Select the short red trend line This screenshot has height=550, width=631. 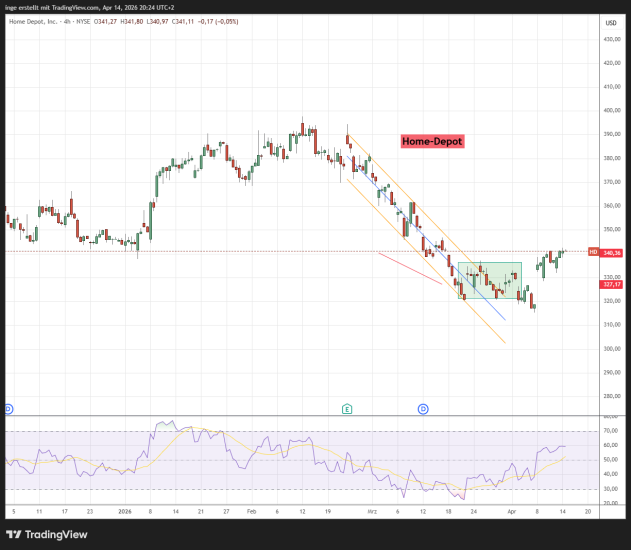click(409, 268)
